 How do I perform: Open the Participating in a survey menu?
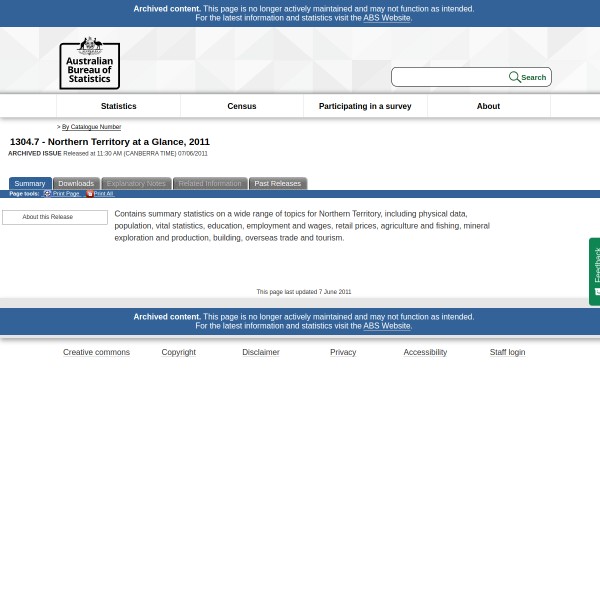coord(364,106)
